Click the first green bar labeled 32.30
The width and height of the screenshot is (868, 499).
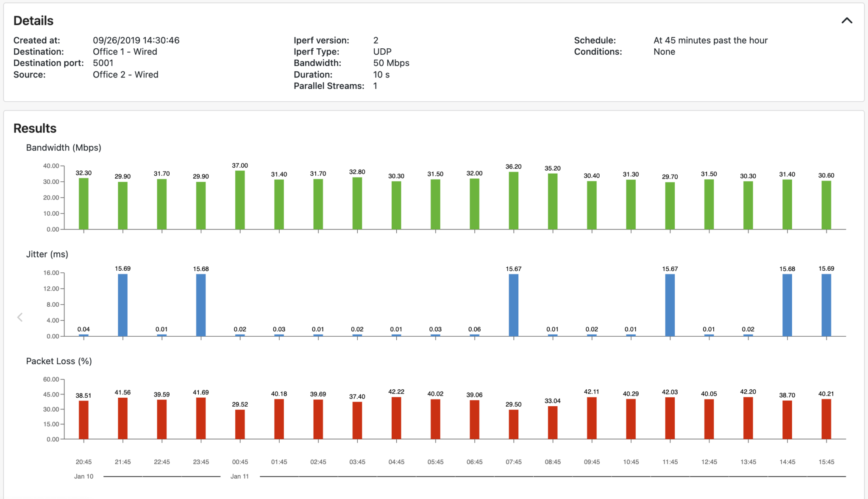point(83,203)
